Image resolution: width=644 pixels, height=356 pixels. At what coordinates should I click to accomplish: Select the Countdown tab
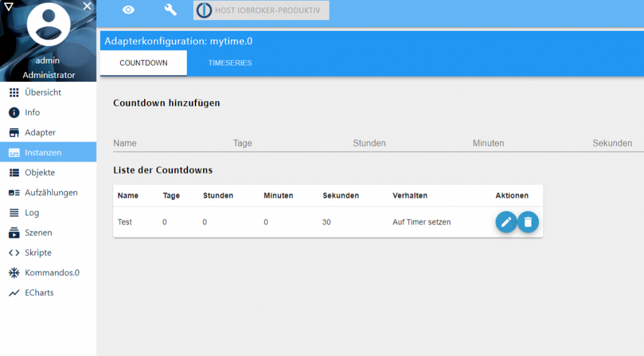pyautogui.click(x=143, y=64)
